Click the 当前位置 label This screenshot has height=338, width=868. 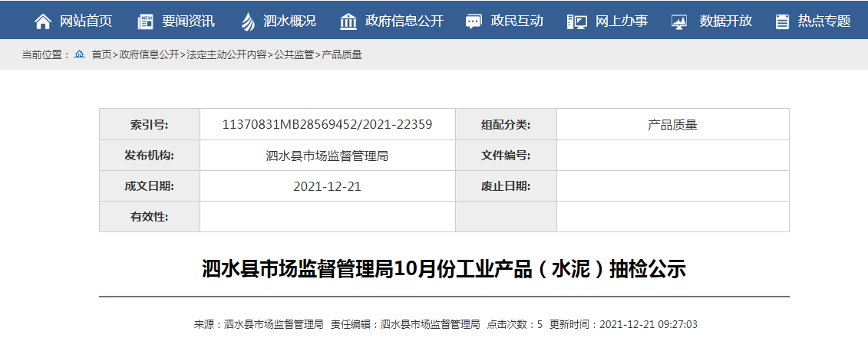(46, 54)
